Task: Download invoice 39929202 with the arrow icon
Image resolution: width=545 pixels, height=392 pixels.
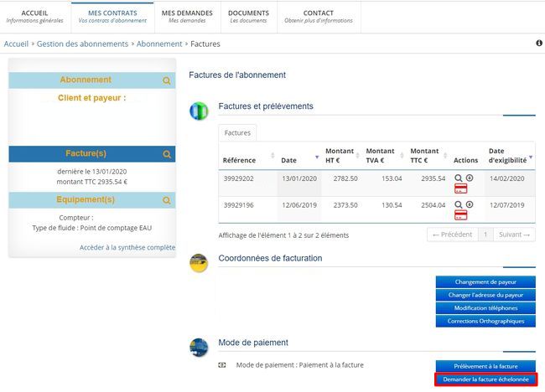Action: coord(470,178)
